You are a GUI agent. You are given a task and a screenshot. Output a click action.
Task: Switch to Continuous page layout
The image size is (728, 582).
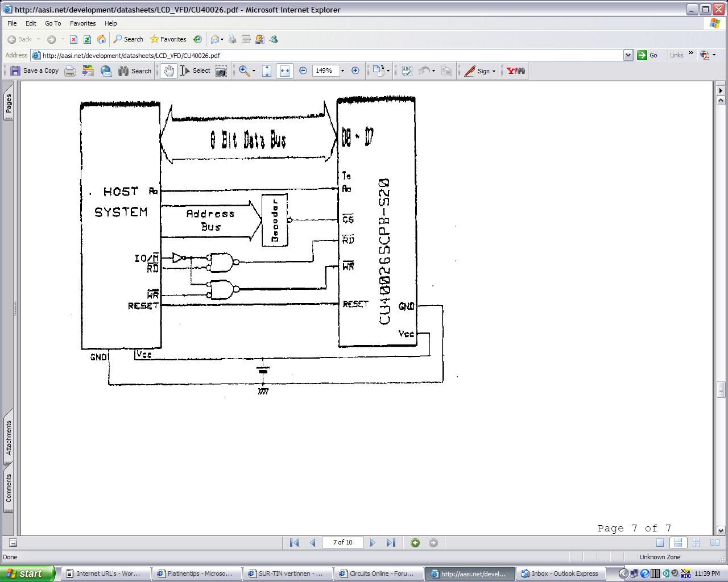point(678,543)
